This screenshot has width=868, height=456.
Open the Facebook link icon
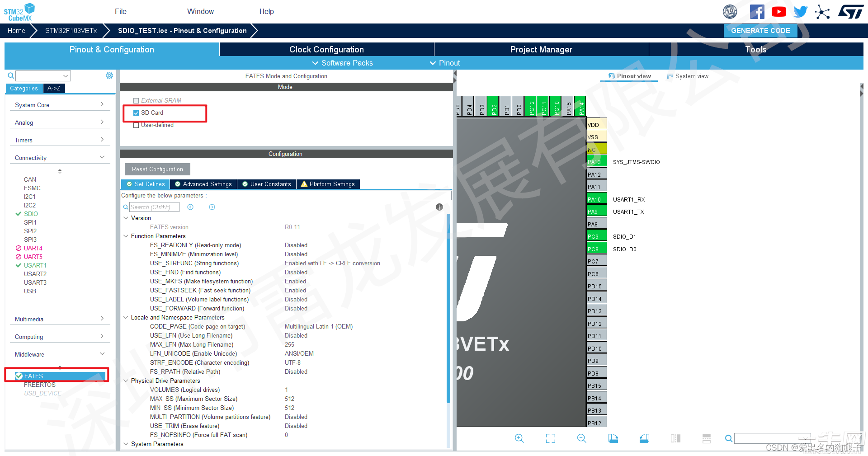point(757,12)
